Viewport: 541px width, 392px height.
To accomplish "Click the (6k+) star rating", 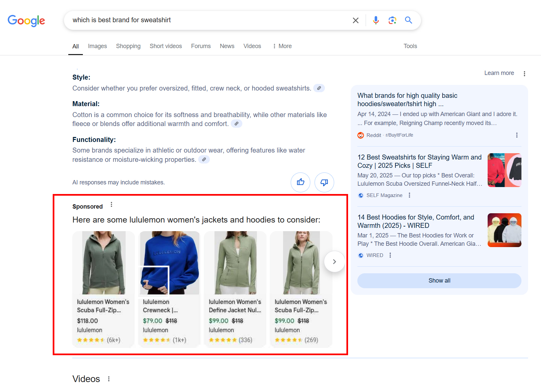I will click(99, 340).
